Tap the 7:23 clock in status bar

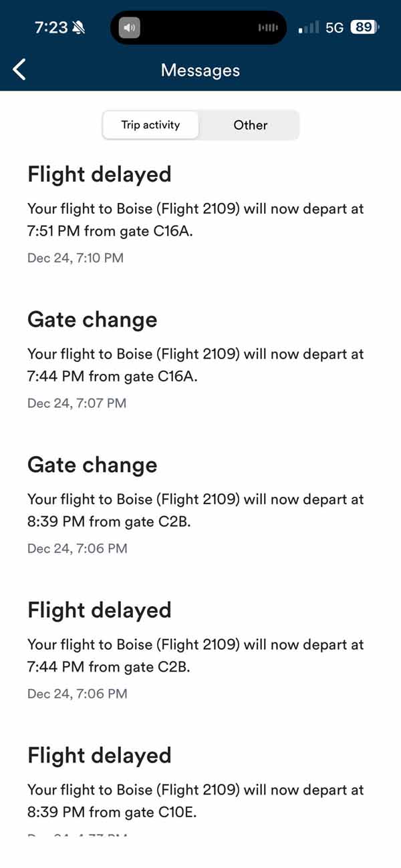51,27
